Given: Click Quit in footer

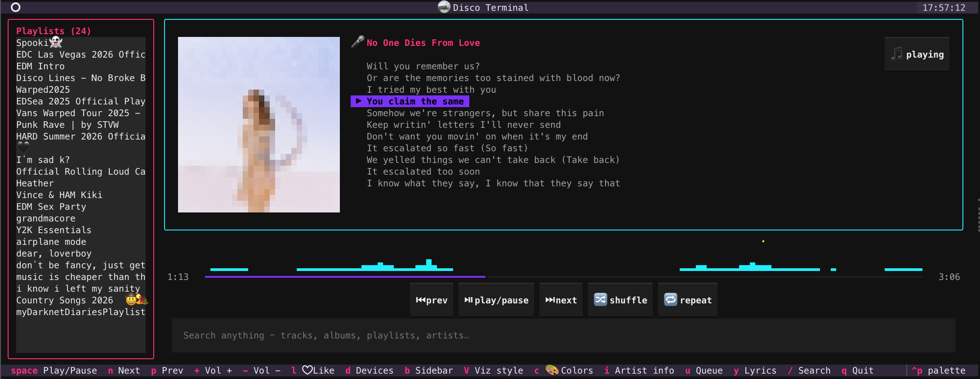Looking at the screenshot, I should coord(858,370).
